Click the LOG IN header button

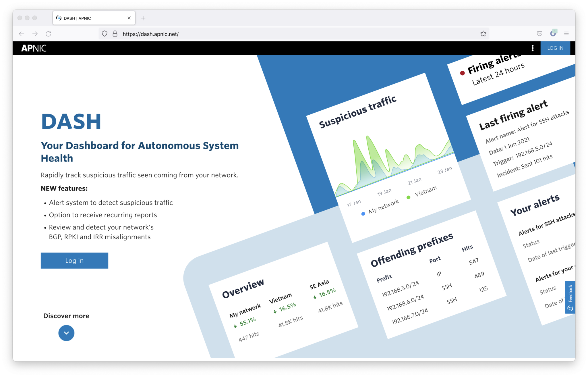click(555, 48)
